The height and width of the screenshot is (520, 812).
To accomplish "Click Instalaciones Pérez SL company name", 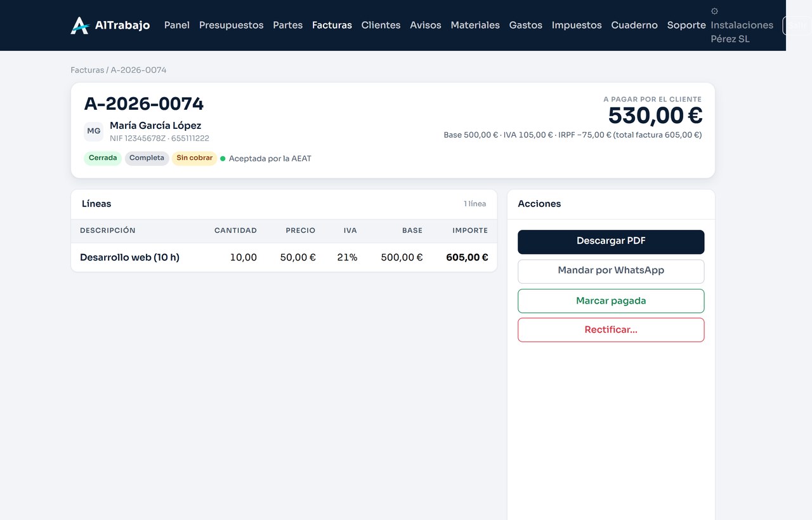I will [x=742, y=32].
